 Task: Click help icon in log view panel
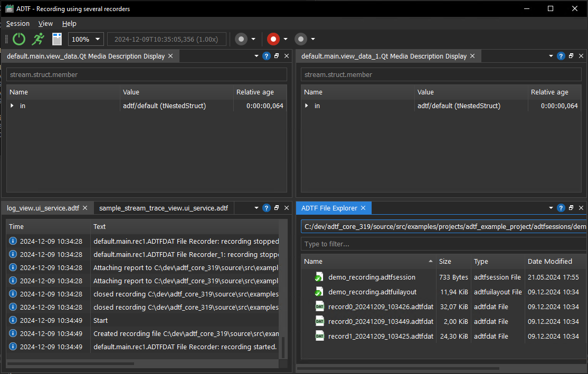click(266, 208)
